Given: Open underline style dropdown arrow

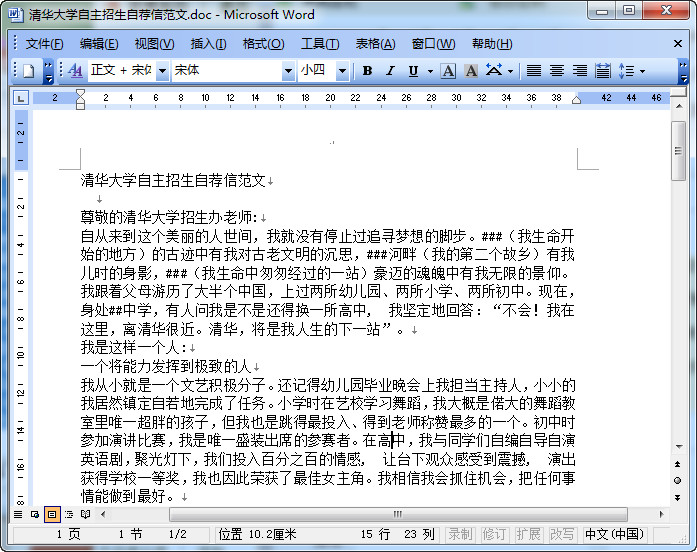Looking at the screenshot, I should (x=430, y=71).
